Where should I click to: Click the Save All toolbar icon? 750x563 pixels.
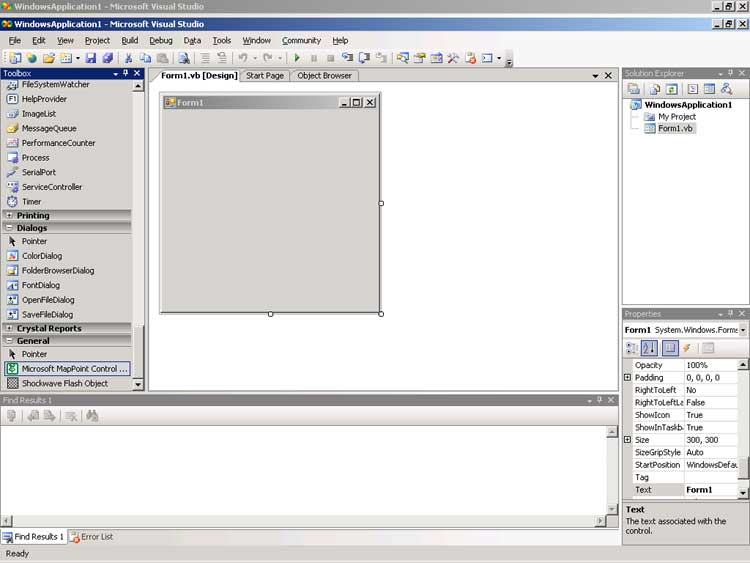point(108,58)
